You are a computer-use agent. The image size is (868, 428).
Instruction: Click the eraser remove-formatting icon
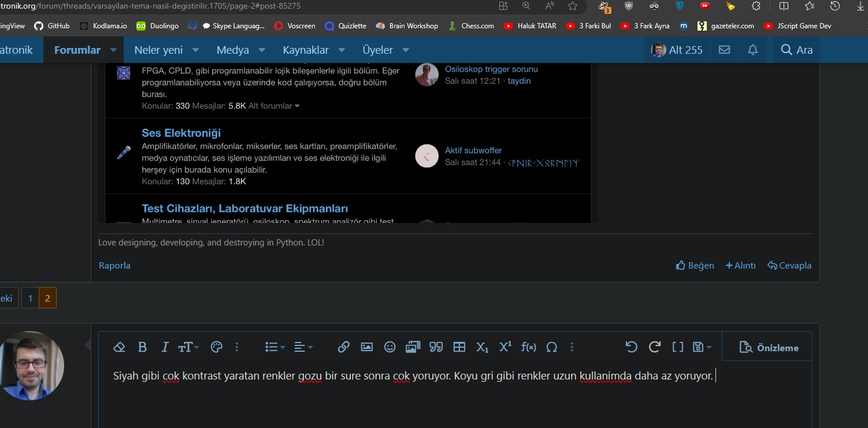click(119, 347)
